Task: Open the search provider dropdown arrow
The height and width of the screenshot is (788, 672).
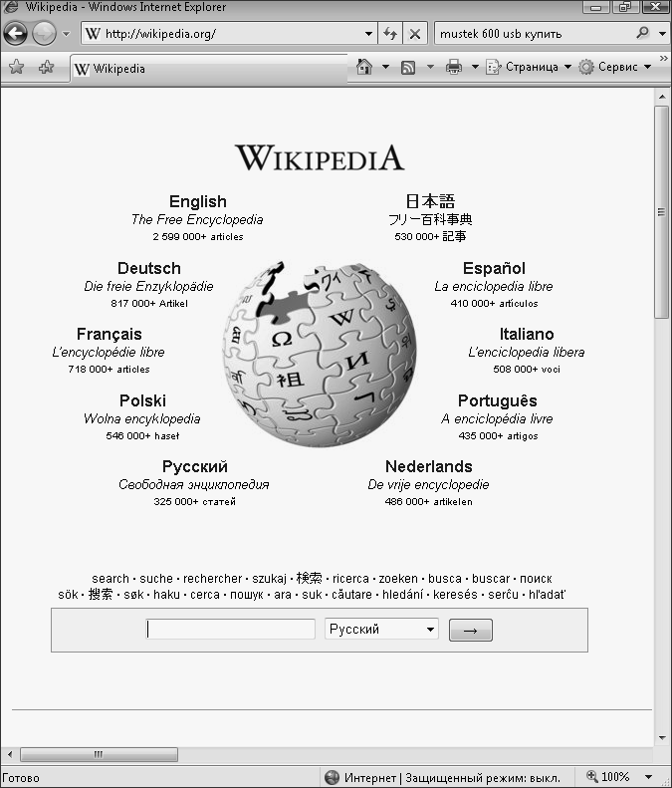Action: point(661,34)
